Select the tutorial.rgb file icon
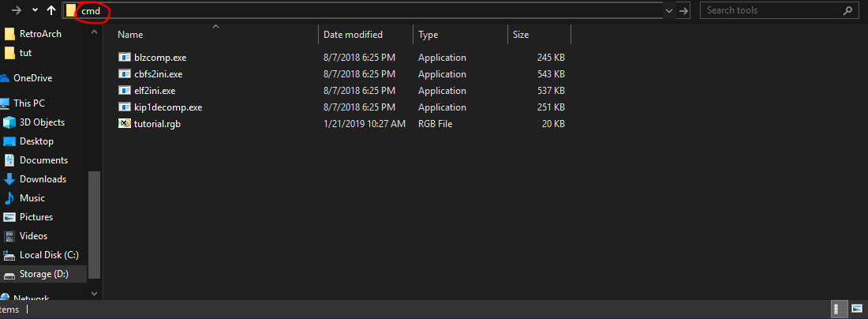 point(124,123)
